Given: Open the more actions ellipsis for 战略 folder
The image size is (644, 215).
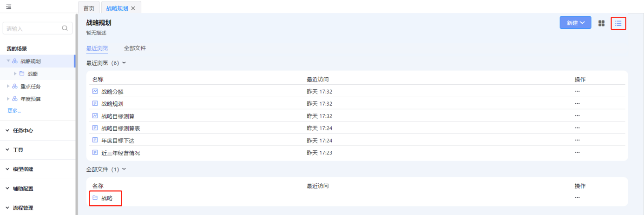Looking at the screenshot, I should 577,198.
